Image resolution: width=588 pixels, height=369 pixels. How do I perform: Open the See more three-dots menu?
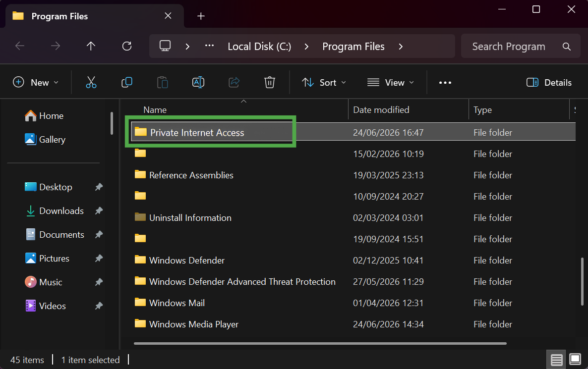coord(445,82)
